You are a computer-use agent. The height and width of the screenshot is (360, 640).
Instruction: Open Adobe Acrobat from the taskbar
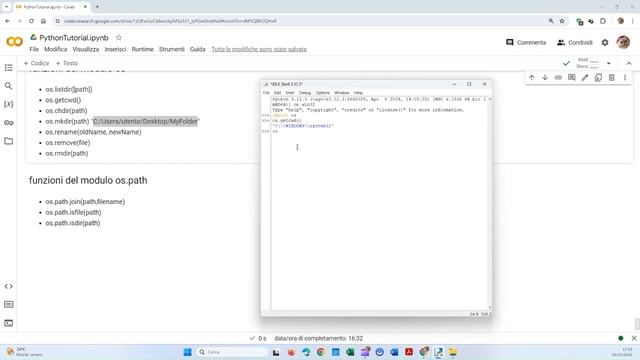click(409, 352)
